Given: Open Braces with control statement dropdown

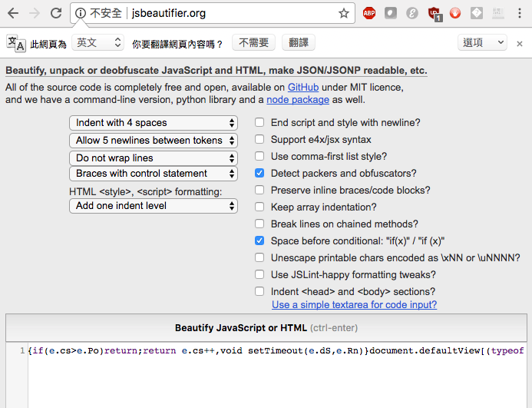Looking at the screenshot, I should [x=154, y=173].
